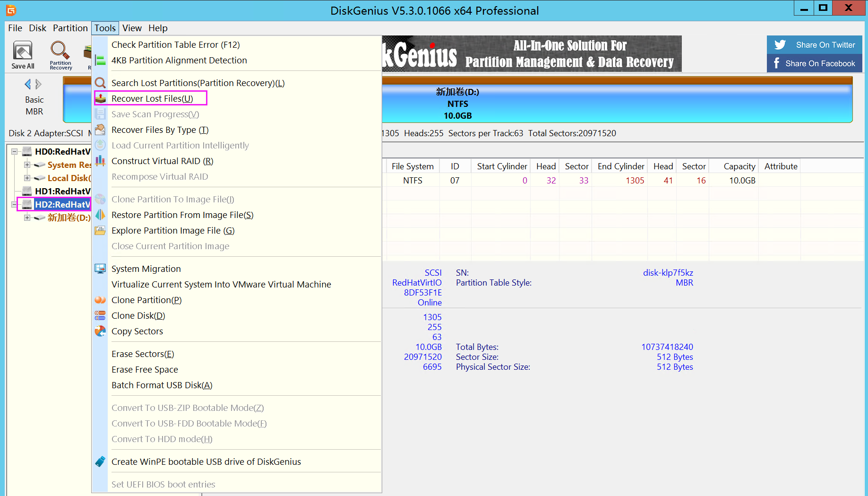Click the NTFS cell in partition table
Image resolution: width=868 pixels, height=496 pixels.
click(413, 181)
